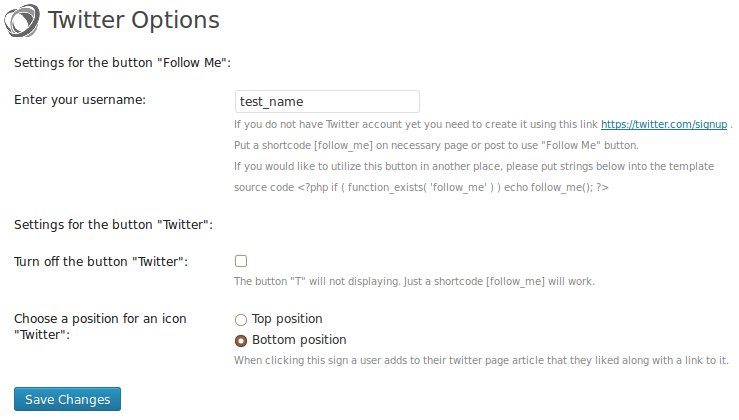Click the Settings for button "Follow Me" heading
This screenshot has height=420, width=739.
(x=123, y=63)
